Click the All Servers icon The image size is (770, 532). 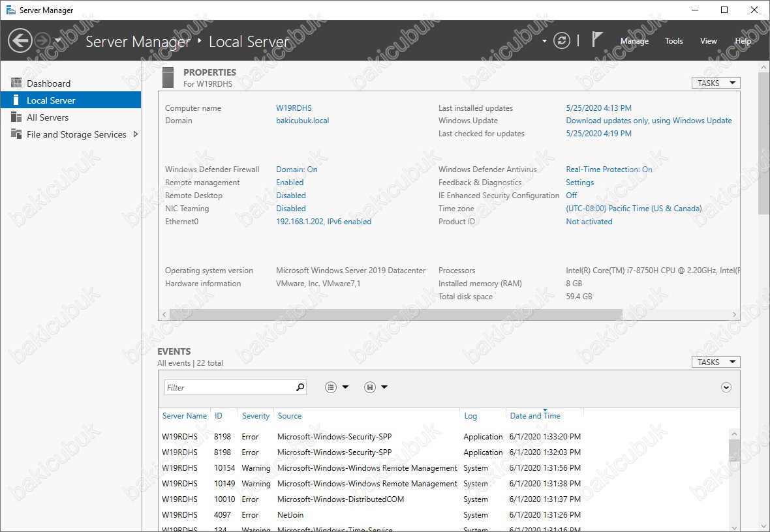coord(16,117)
